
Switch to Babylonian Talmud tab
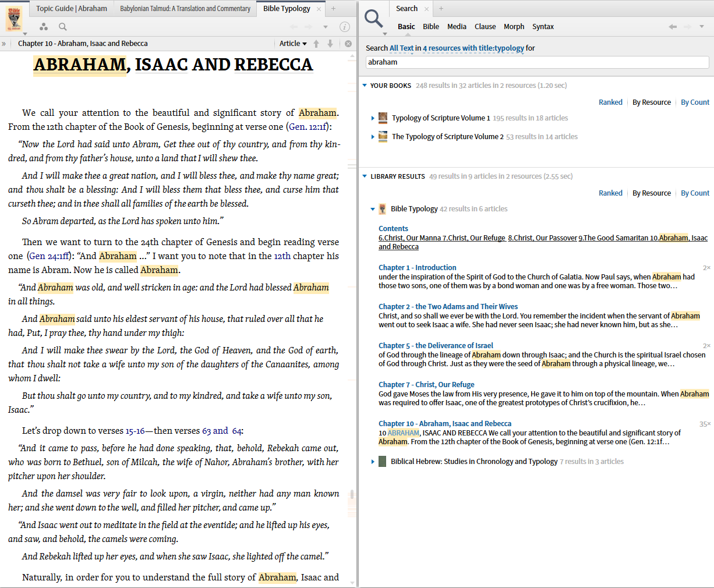tap(185, 9)
